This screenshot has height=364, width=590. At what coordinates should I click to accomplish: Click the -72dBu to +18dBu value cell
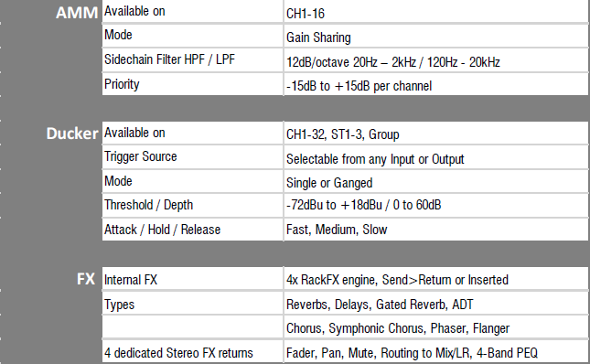[x=436, y=206]
